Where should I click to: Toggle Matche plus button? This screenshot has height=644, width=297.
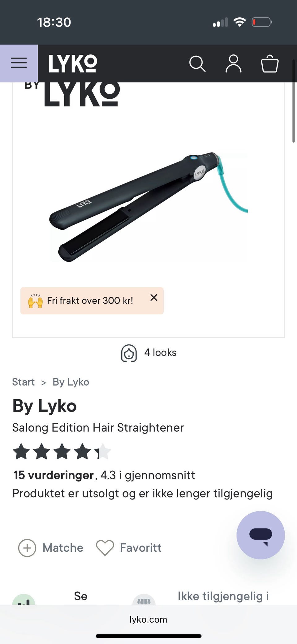coord(27,548)
